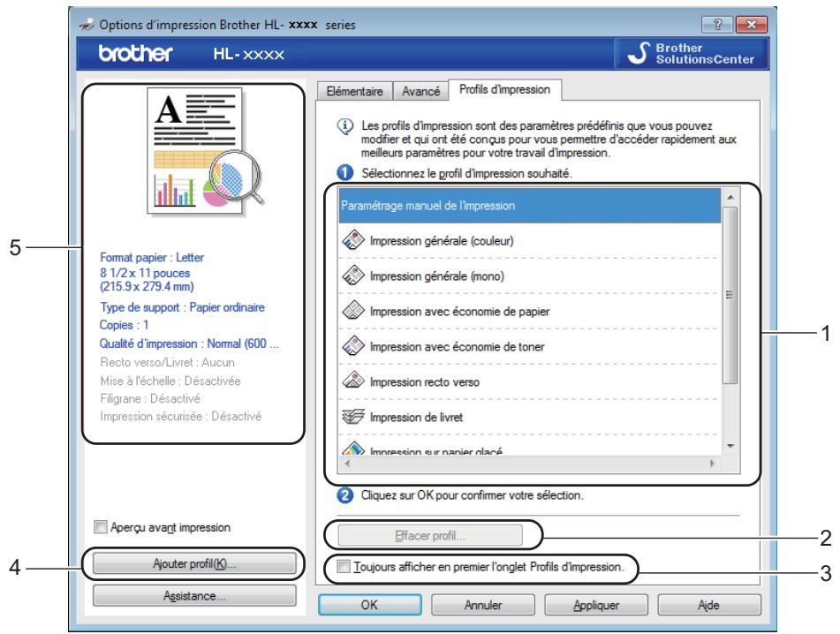Viewport: 840px width, 634px height.
Task: Click profile list scroll up arrow
Action: tap(730, 198)
